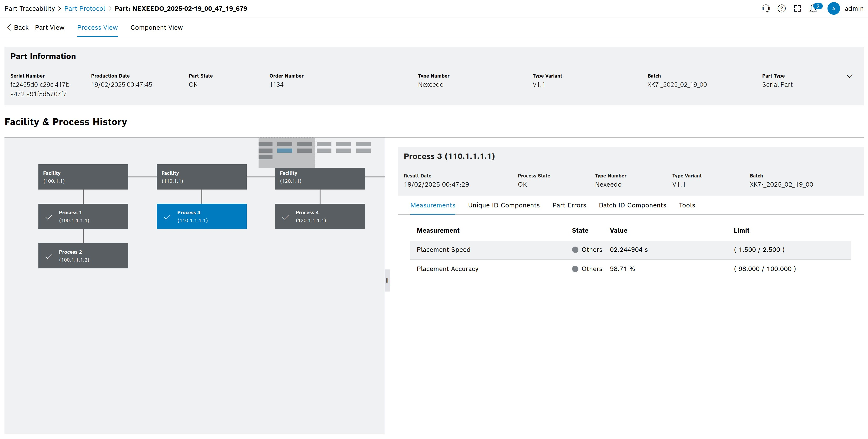Toggle fullscreen mode icon
This screenshot has height=439, width=868.
coord(797,8)
